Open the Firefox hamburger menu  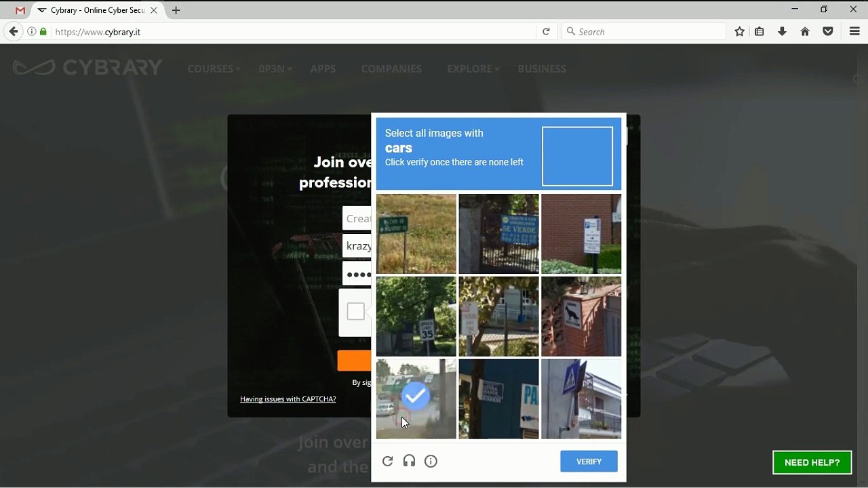point(854,32)
